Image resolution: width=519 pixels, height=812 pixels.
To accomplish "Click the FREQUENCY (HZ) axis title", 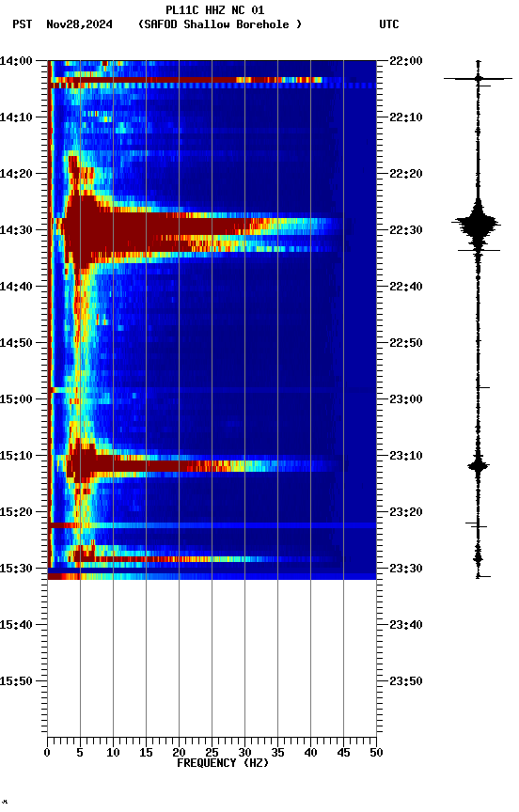I will coord(223,763).
